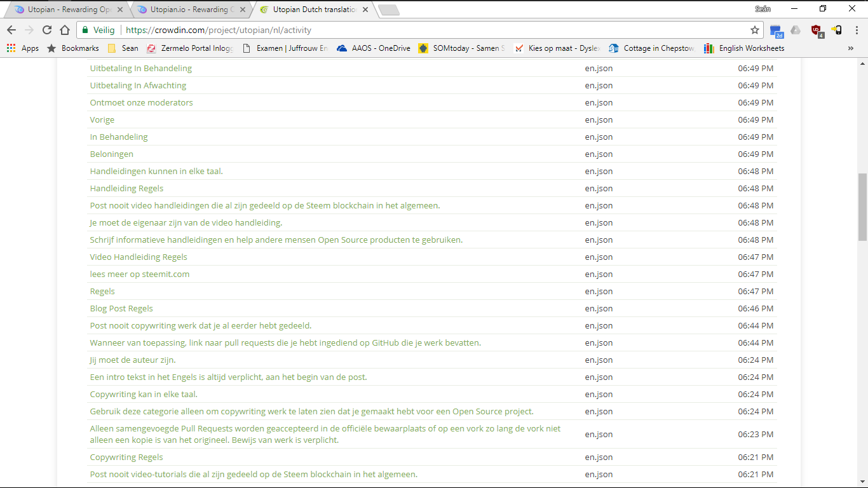
Task: Open 'lees meer op steemit.com' entry
Action: (140, 274)
